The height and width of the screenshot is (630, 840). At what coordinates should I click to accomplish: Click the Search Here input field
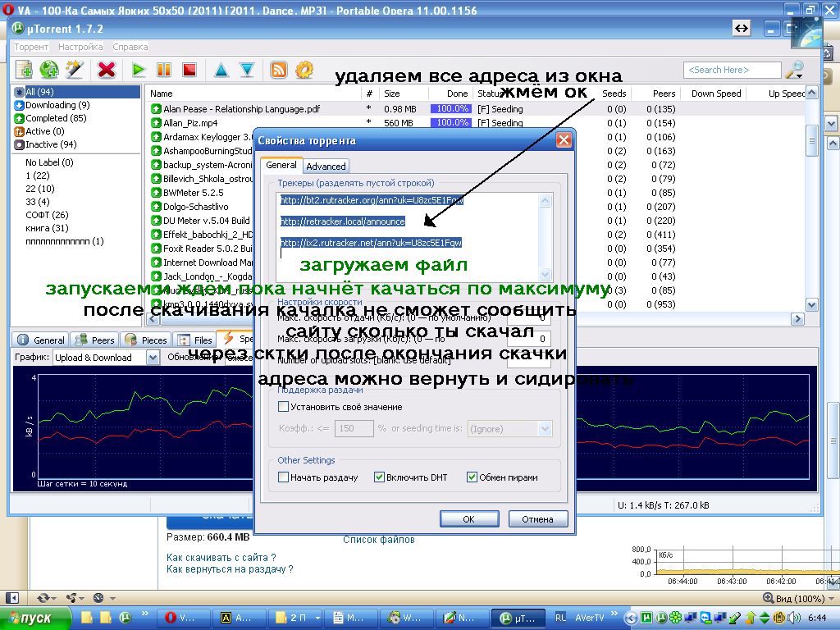[733, 70]
